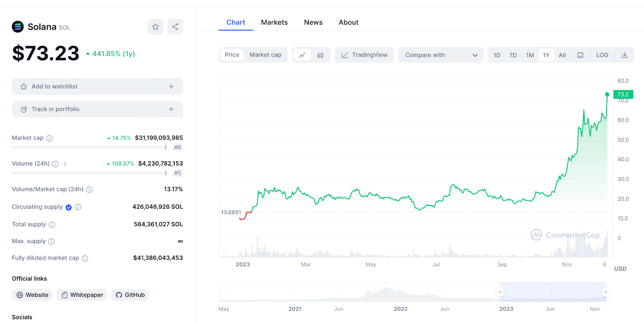Screen dimensions: 644x324
Task: Click the Fully diluted market cap info icon
Action: 85,258
